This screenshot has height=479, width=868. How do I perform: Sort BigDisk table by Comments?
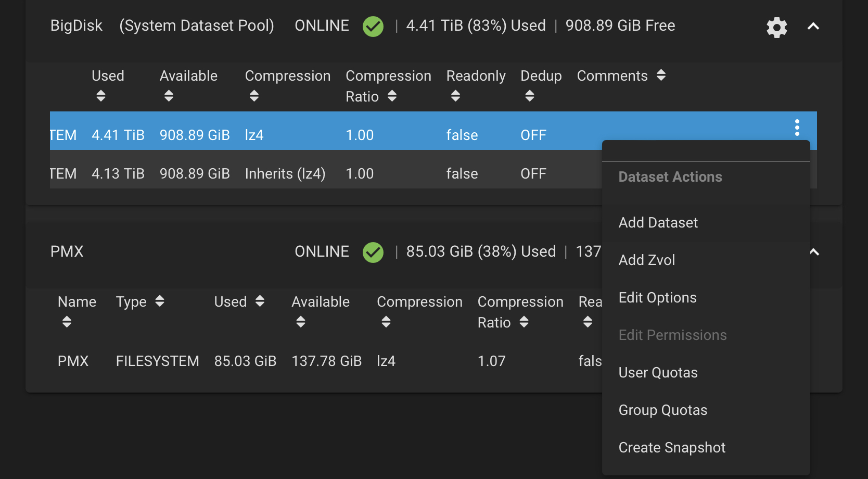click(661, 75)
